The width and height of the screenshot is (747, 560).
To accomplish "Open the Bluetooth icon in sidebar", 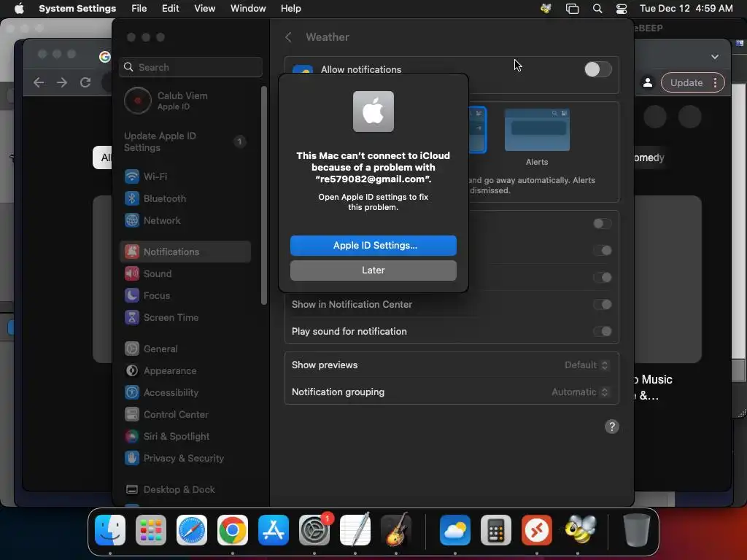I will (x=131, y=198).
